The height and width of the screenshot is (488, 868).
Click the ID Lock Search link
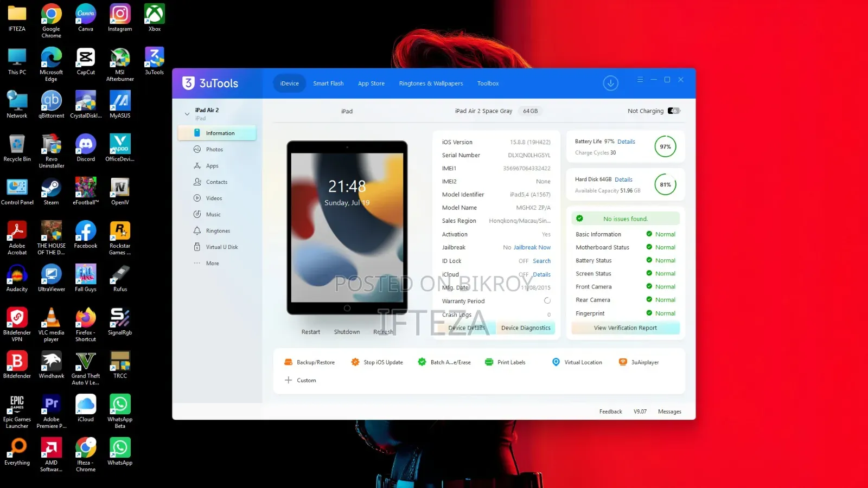pyautogui.click(x=541, y=261)
